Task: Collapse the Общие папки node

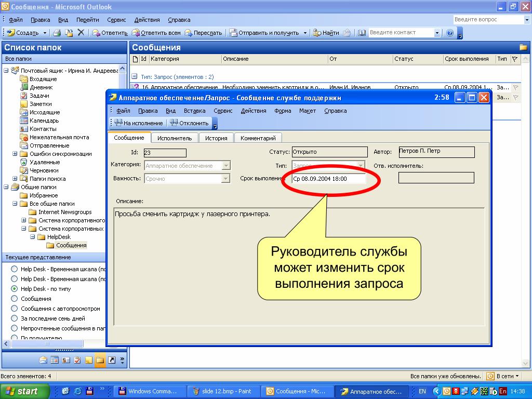Action: tap(6, 187)
